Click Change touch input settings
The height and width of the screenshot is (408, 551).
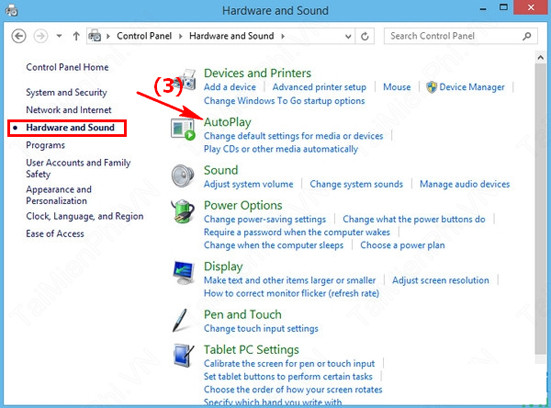tap(261, 328)
